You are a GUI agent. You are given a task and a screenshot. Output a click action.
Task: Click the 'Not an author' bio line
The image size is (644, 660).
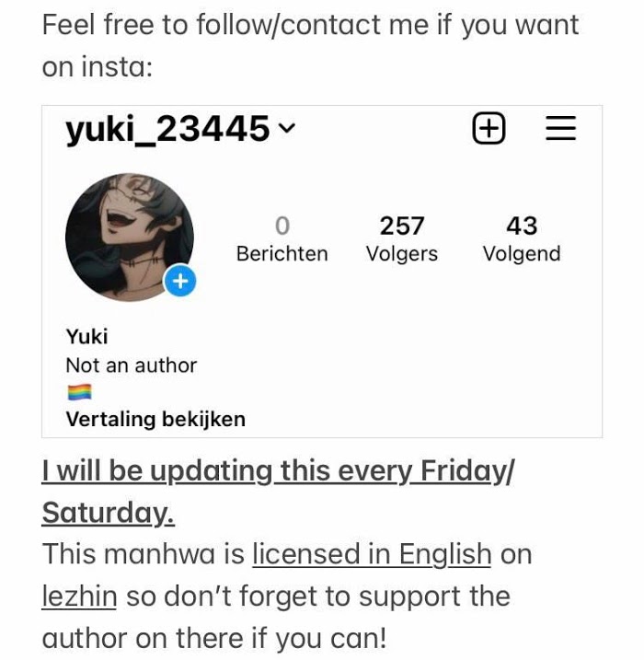tap(132, 365)
